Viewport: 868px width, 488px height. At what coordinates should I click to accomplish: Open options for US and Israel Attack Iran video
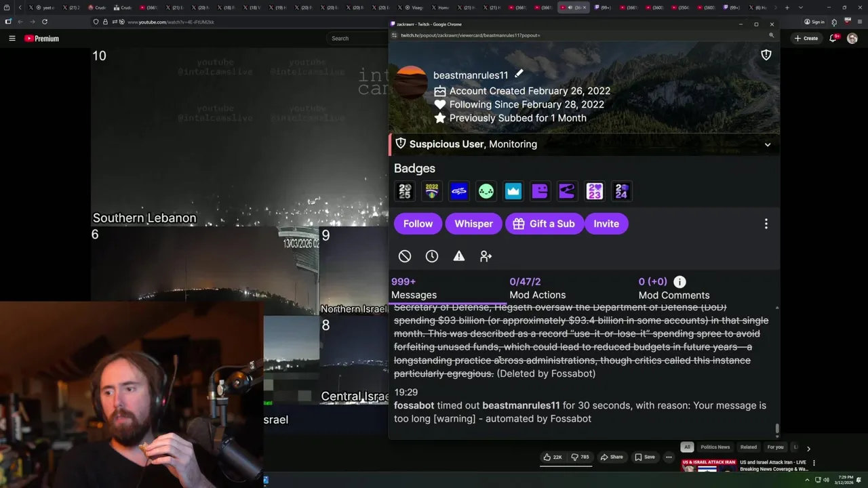click(814, 463)
